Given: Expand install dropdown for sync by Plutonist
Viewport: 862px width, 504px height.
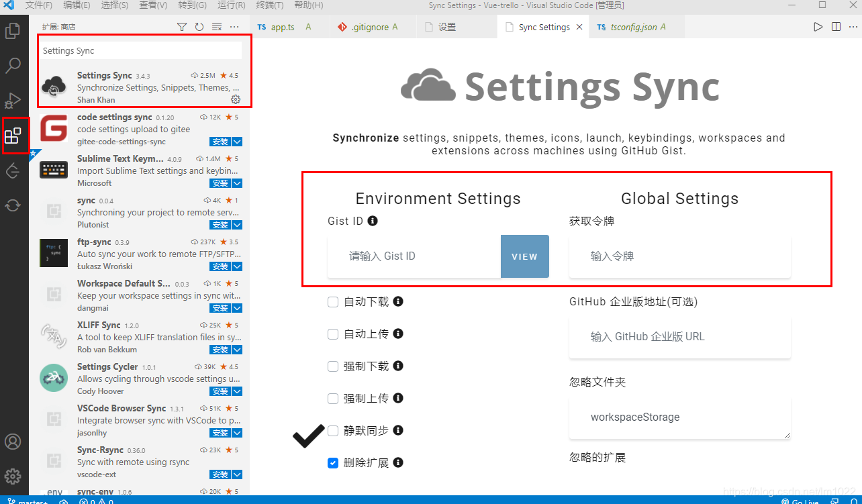Looking at the screenshot, I should [x=237, y=225].
